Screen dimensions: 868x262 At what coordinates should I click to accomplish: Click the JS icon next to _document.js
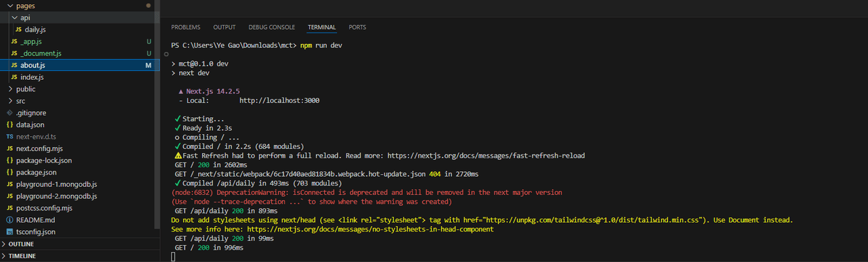click(x=14, y=53)
